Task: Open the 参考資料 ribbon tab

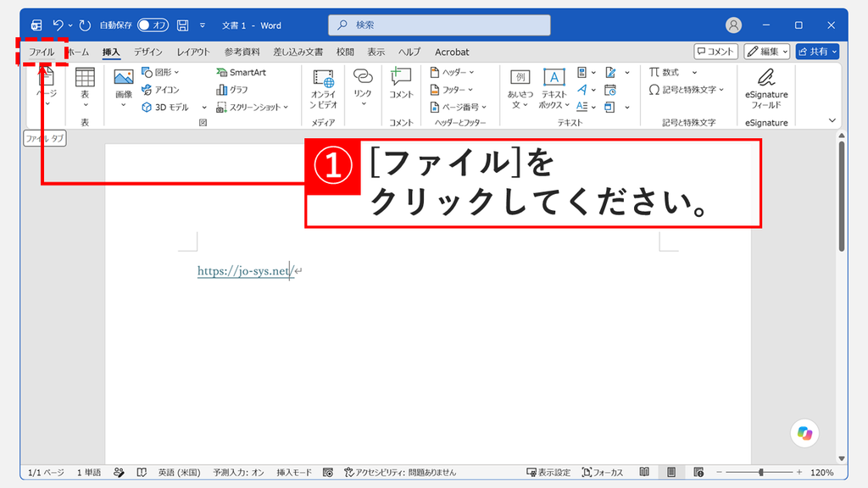Action: (x=242, y=52)
